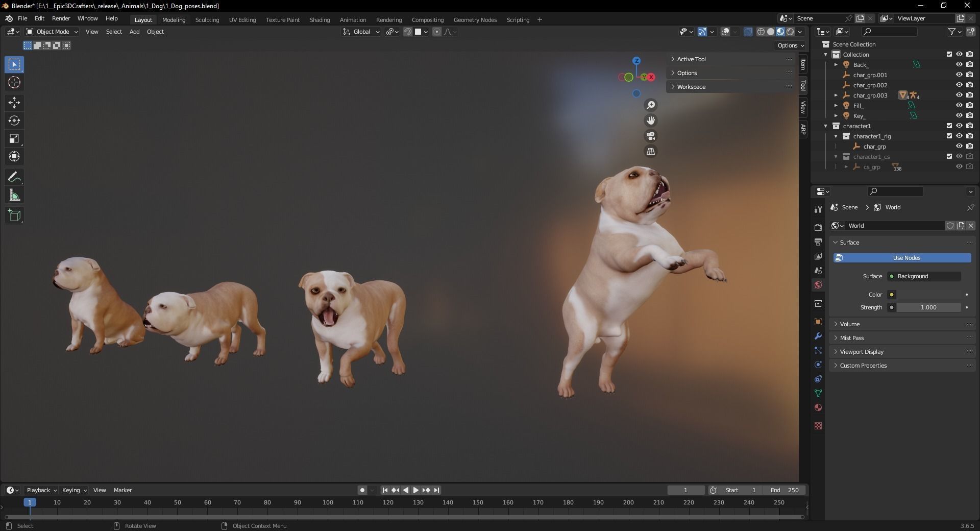Open the Material properties tab
The image size is (980, 531).
point(818,407)
